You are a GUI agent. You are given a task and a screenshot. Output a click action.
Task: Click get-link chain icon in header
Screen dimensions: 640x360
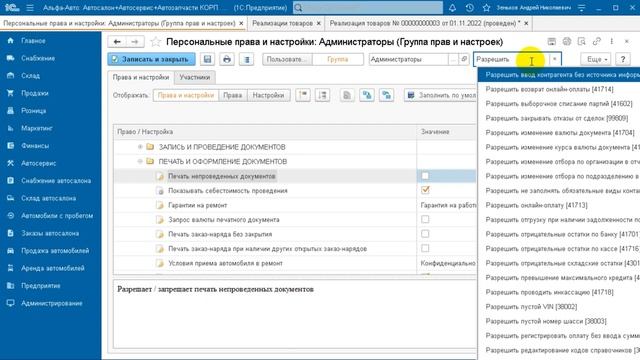[x=597, y=41]
